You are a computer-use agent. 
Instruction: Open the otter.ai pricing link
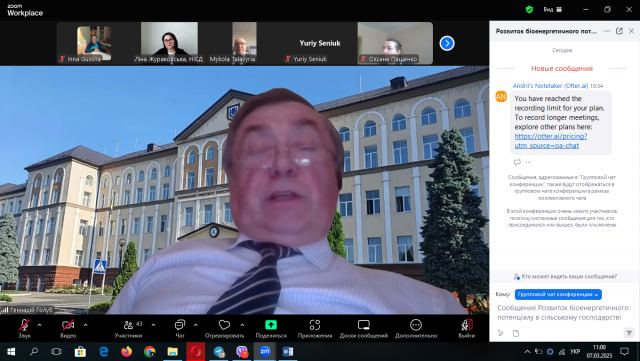[551, 140]
